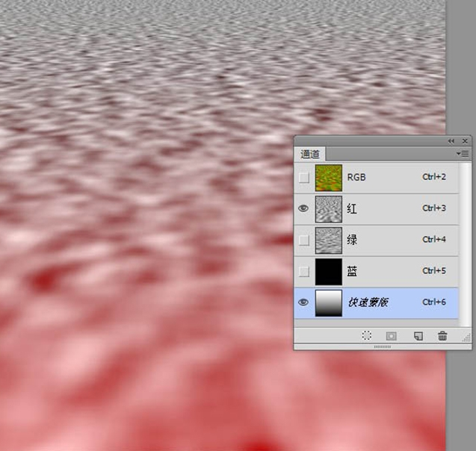Select the 快速蒙版 gradient thumbnail

(x=329, y=303)
